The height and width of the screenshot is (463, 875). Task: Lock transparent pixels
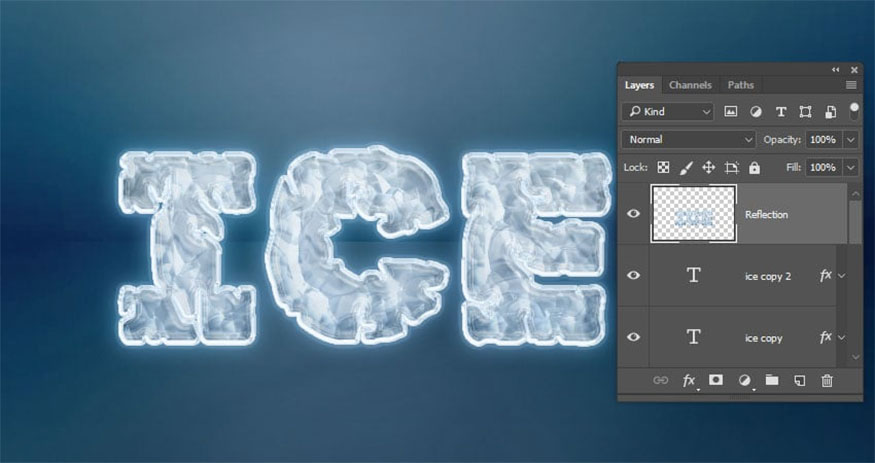click(663, 167)
